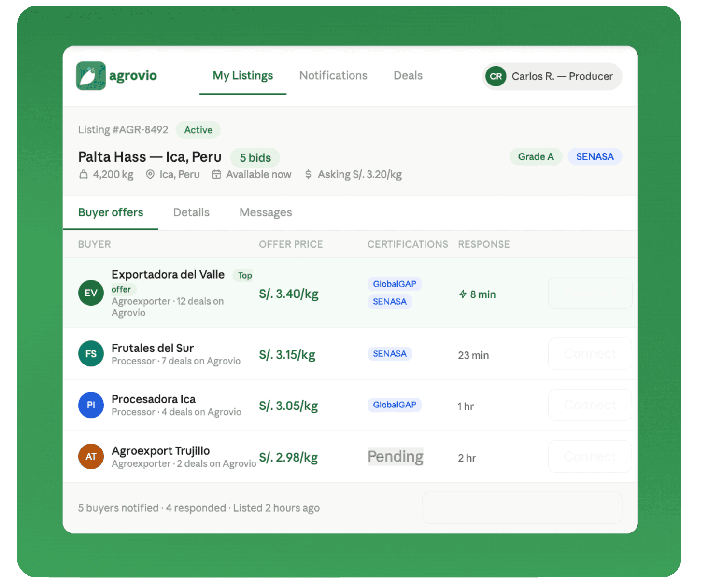Click Connect button for Procesadora Ica

[x=590, y=405]
